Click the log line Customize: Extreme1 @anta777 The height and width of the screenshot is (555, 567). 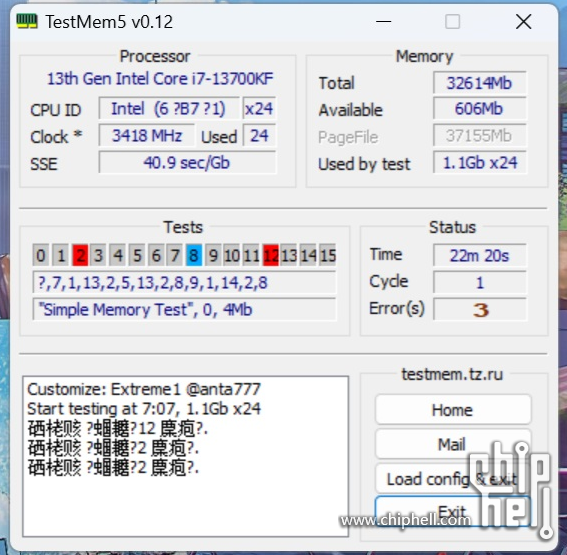point(144,389)
